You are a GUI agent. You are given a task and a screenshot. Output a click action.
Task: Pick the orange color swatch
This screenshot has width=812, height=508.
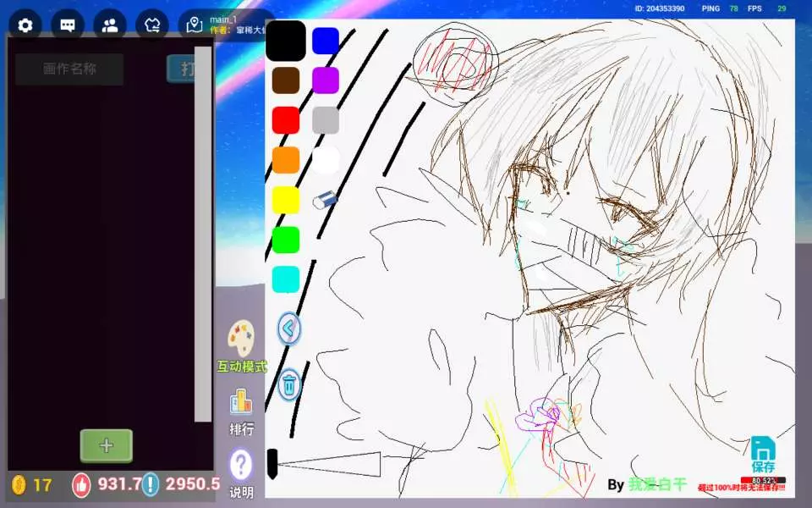(x=286, y=160)
